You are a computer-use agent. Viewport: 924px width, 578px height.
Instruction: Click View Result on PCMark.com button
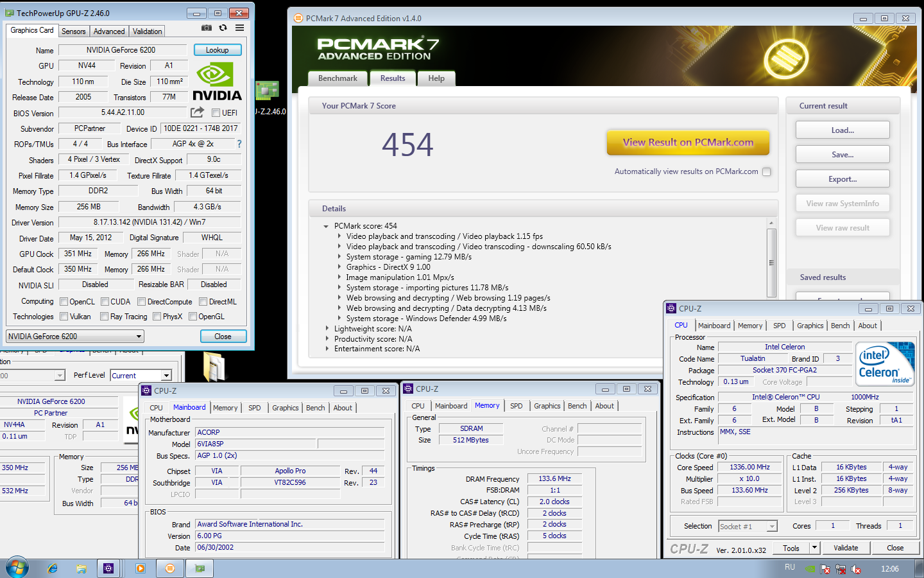tap(688, 143)
